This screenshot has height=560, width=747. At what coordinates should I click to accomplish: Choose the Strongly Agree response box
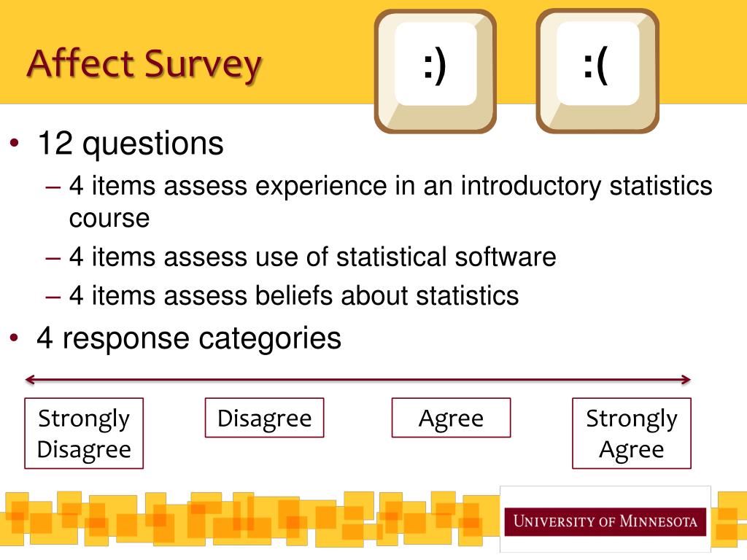tap(632, 433)
